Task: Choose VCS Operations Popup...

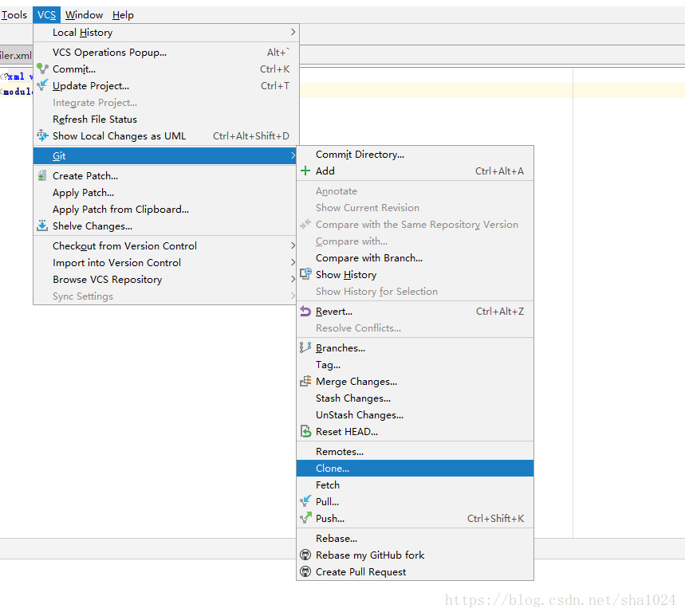Action: tap(166, 53)
